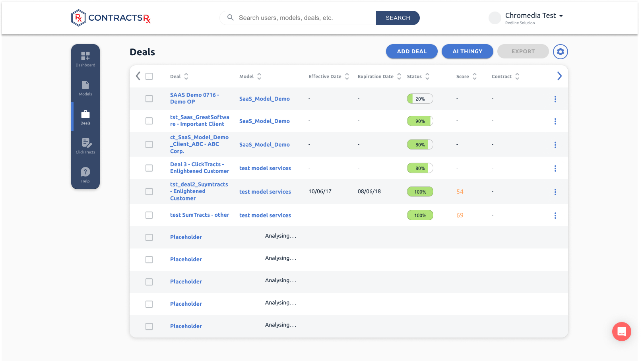Click inside the search users field

coord(298,17)
